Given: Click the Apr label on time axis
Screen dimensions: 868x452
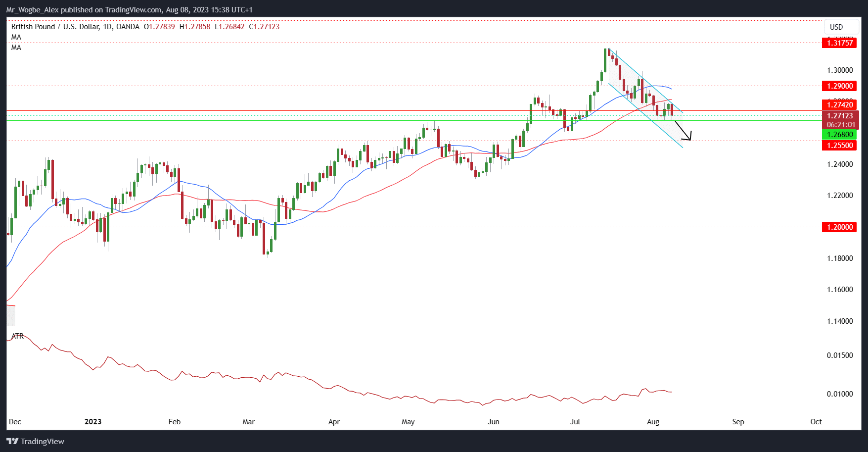Looking at the screenshot, I should click(334, 422).
